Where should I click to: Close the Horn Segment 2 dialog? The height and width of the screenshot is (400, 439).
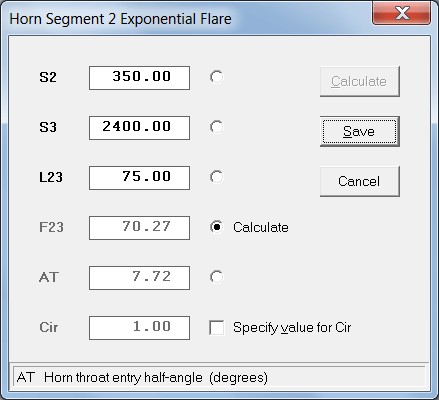401,13
